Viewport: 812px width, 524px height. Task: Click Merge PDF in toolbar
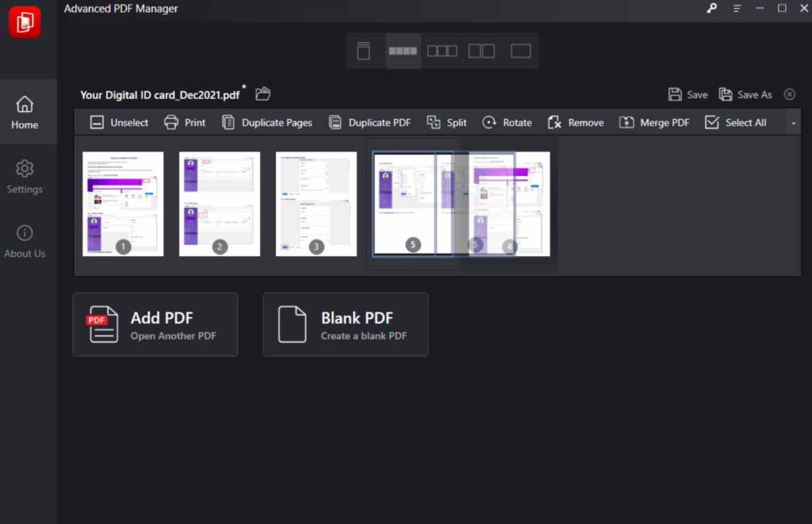[x=654, y=123]
